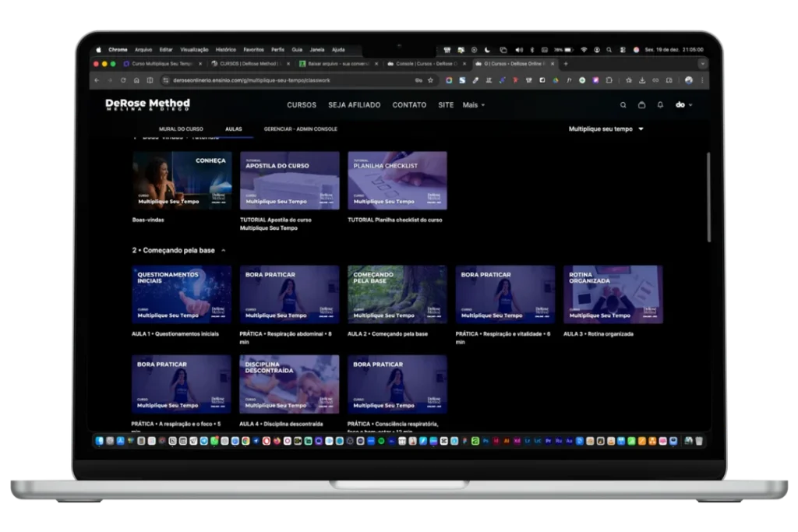Image resolution: width=798 pixels, height=532 pixels.
Task: Open the Chrome downloads icon
Action: pyautogui.click(x=642, y=80)
